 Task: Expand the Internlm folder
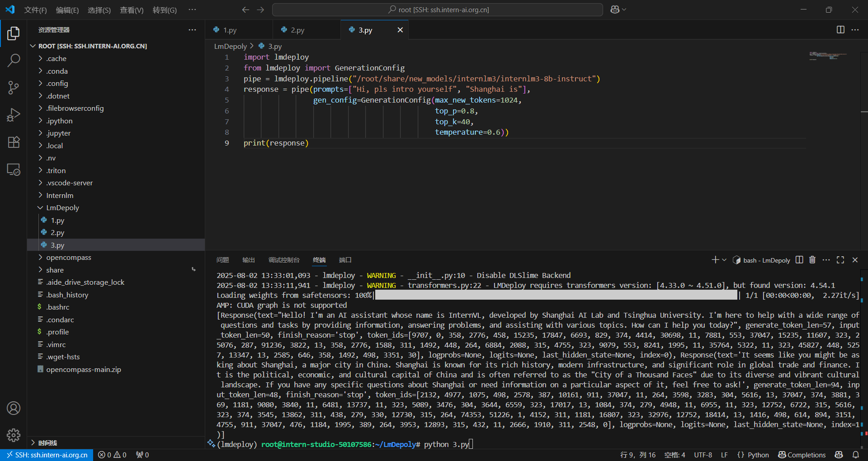pyautogui.click(x=40, y=195)
